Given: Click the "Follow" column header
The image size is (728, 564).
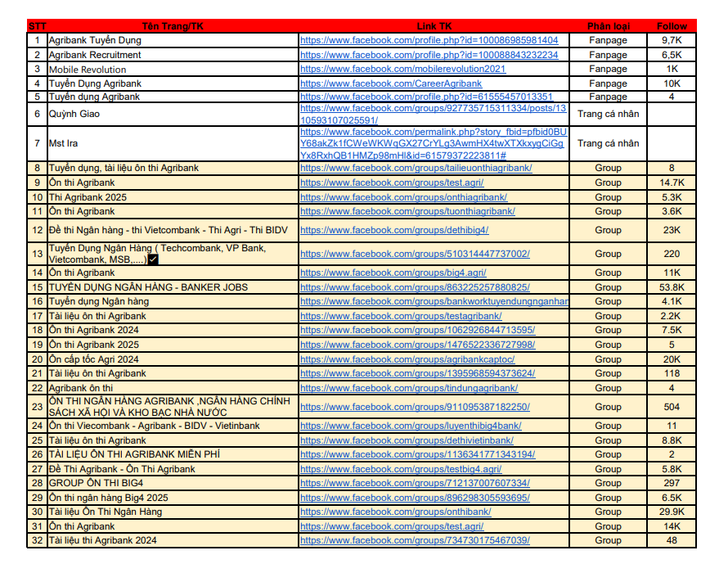Looking at the screenshot, I should click(672, 26).
